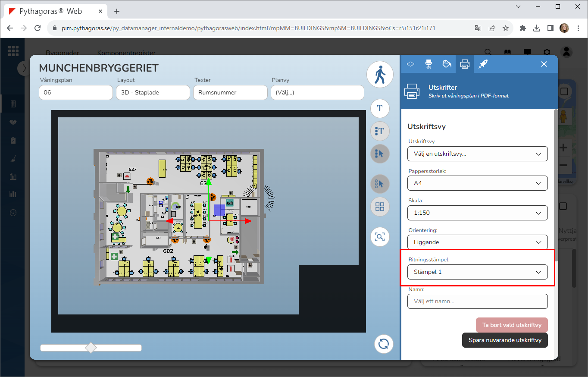Click the slider handle below the floor plan
This screenshot has width=588, height=377.
[91, 348]
